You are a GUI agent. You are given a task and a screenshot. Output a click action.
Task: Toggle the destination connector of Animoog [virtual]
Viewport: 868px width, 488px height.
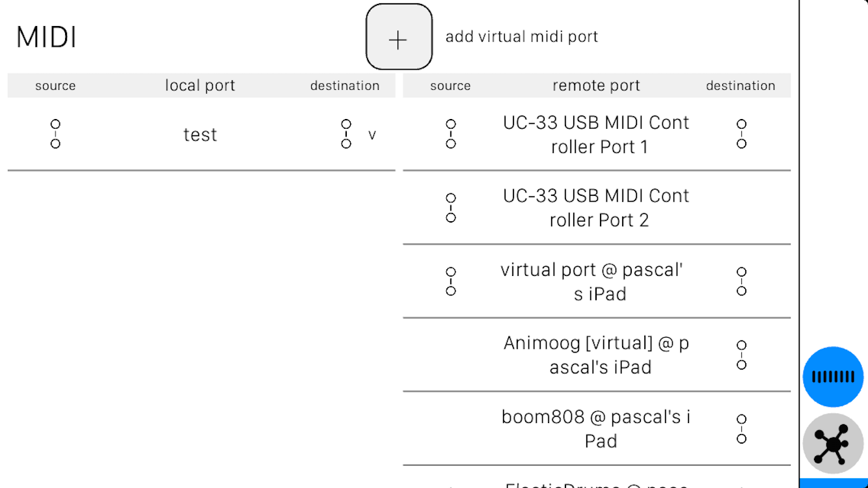pos(741,353)
